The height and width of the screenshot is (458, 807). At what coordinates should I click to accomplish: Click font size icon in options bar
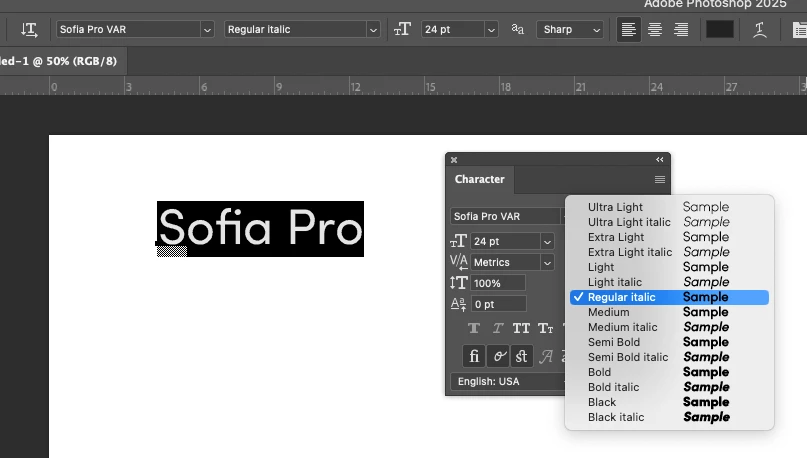pos(402,29)
